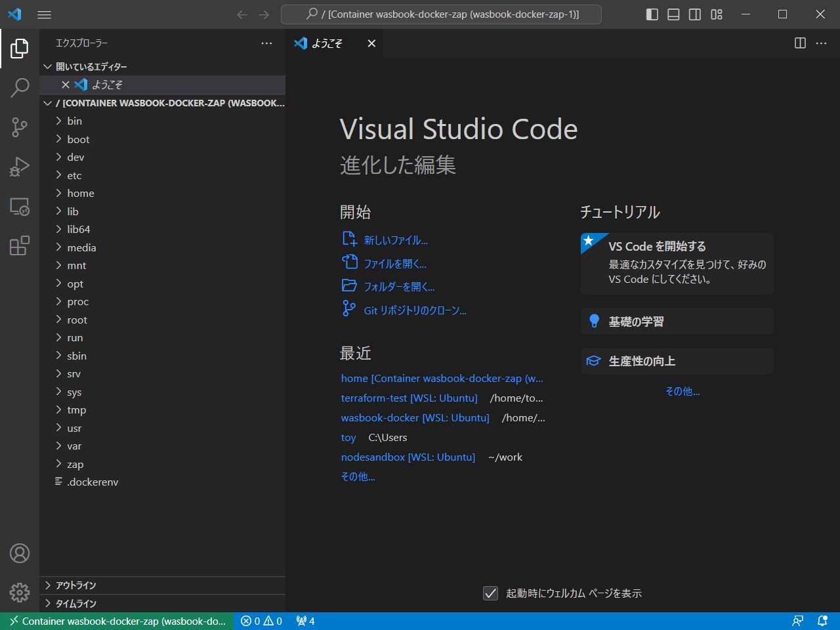This screenshot has height=630, width=840.
Task: Click その他... under tutorials
Action: (x=682, y=392)
